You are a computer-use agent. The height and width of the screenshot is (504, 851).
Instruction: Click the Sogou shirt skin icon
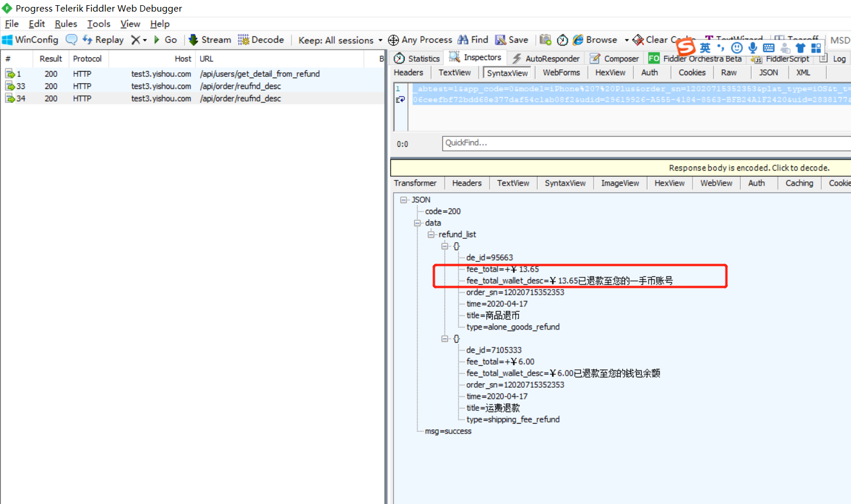tap(801, 48)
